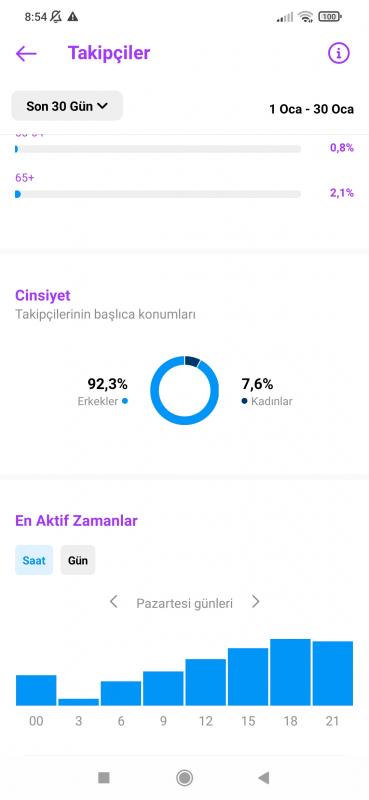Switch to the Gün tab
The image size is (369, 800).
coord(78,560)
